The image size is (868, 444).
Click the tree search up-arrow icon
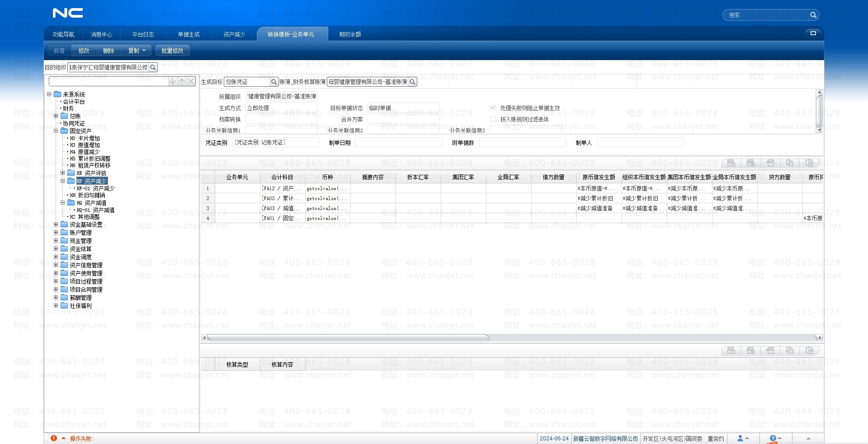(182, 81)
